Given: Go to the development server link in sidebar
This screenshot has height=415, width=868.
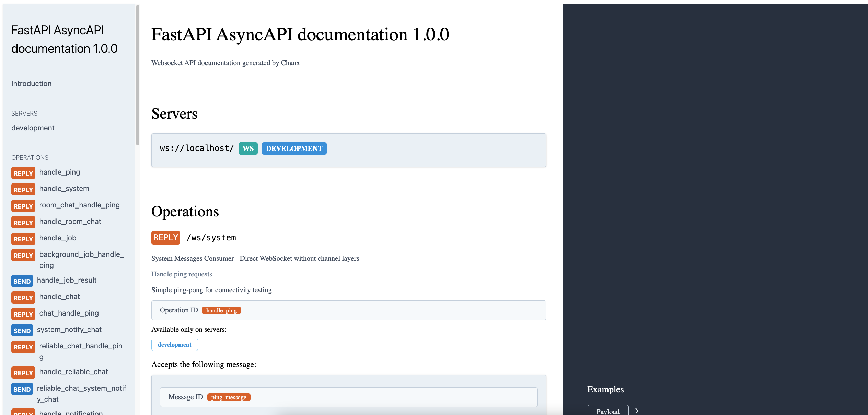Looking at the screenshot, I should 33,128.
